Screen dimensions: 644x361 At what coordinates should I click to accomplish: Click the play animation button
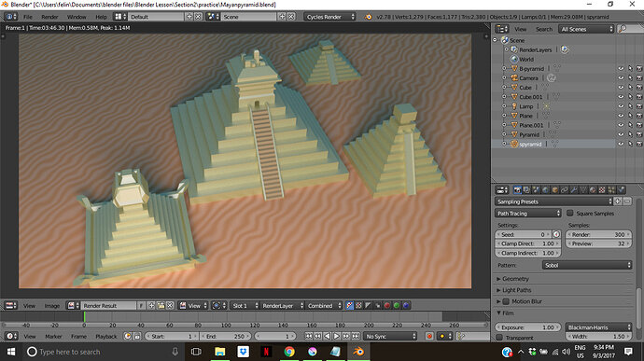pyautogui.click(x=336, y=337)
